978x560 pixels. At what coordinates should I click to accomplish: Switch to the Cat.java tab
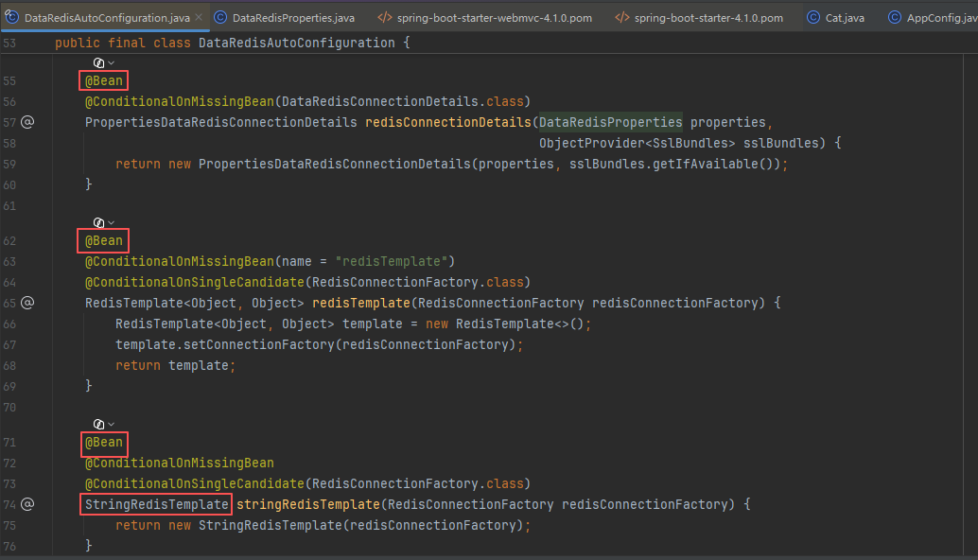tap(836, 17)
